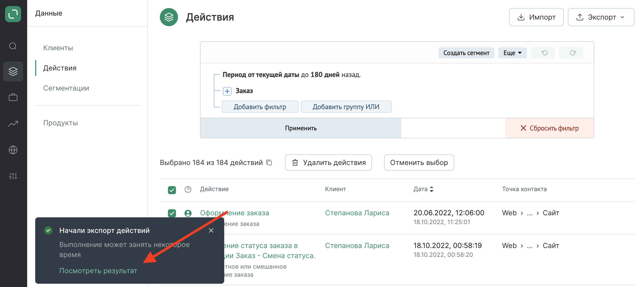Click the Заказ filter label
Screen dimensions: 644x287
tap(244, 91)
